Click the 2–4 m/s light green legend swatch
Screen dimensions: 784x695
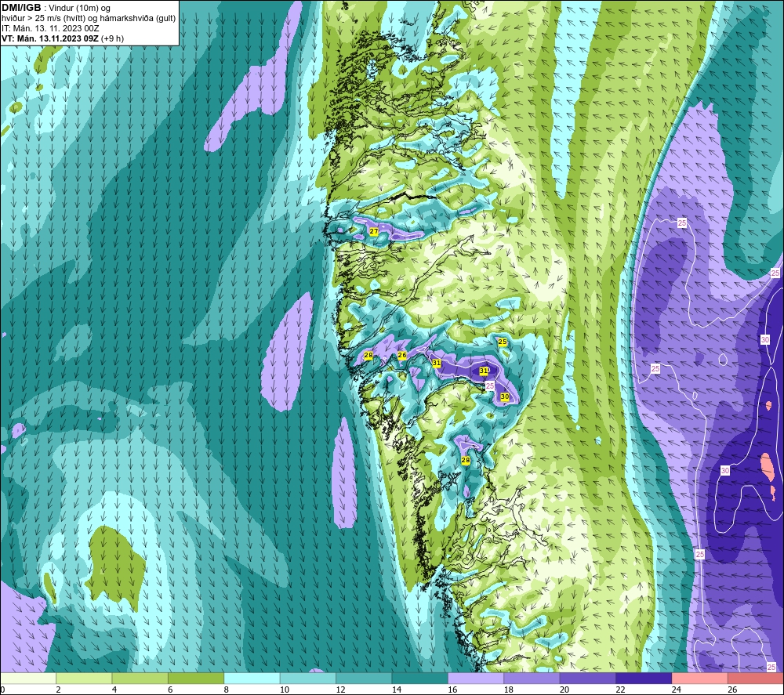pyautogui.click(x=84, y=678)
